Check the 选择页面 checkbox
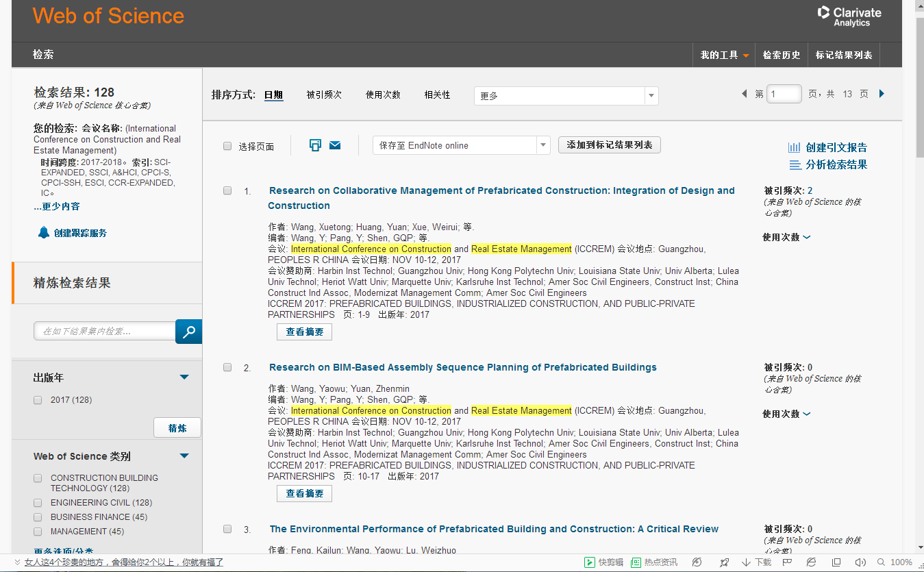The height and width of the screenshot is (572, 924). pos(227,146)
